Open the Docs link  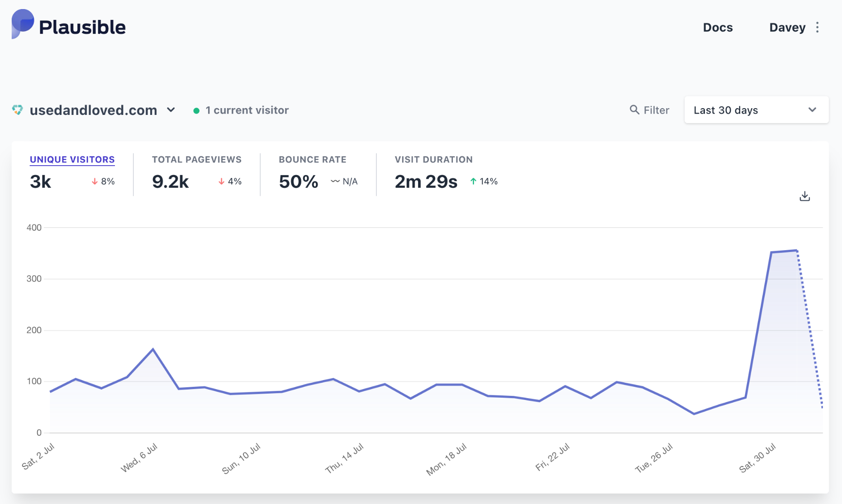pyautogui.click(x=718, y=28)
